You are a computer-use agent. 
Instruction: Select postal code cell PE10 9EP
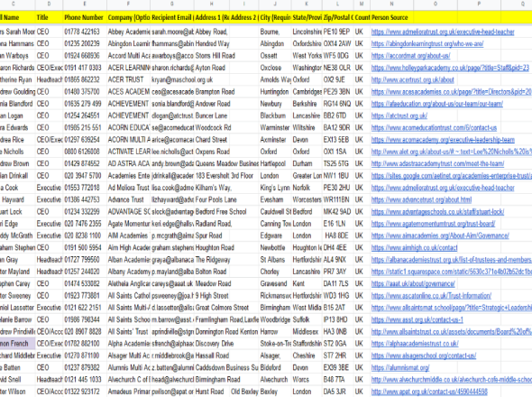point(337,32)
